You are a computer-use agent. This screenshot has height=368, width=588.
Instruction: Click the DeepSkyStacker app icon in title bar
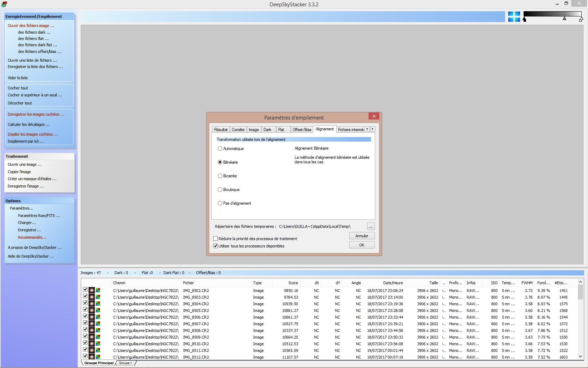(x=4, y=4)
